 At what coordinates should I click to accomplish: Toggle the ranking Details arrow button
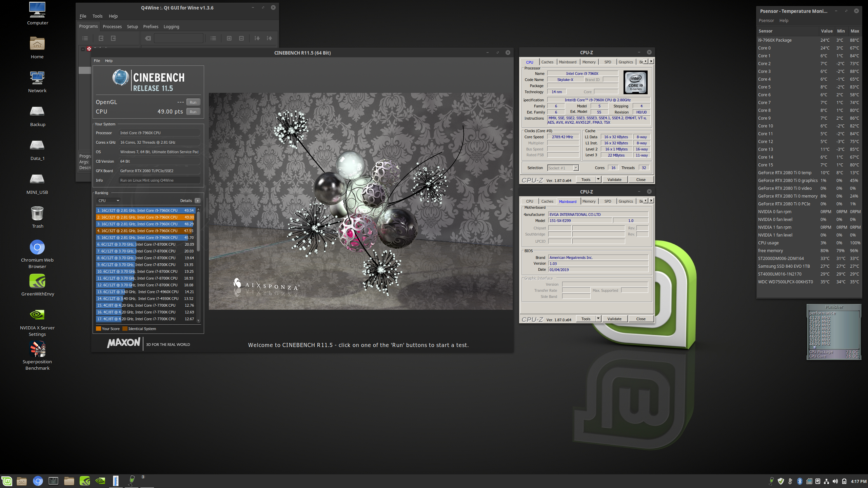pyautogui.click(x=198, y=201)
